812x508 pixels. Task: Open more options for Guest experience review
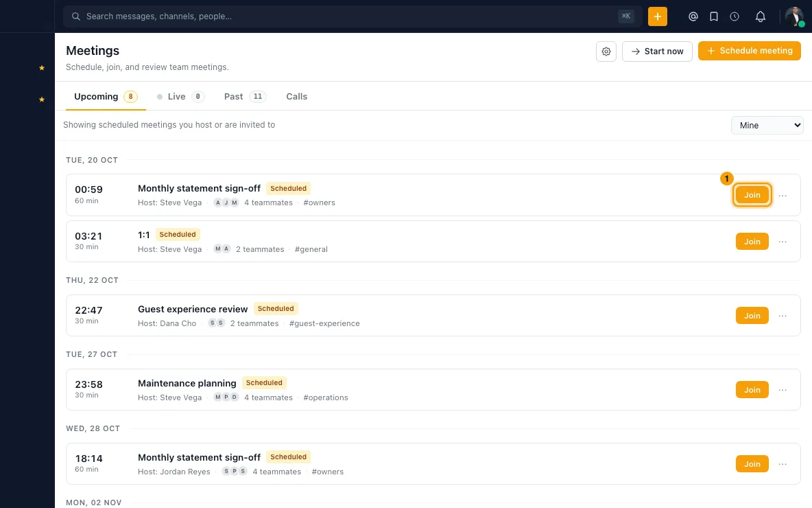click(x=783, y=316)
